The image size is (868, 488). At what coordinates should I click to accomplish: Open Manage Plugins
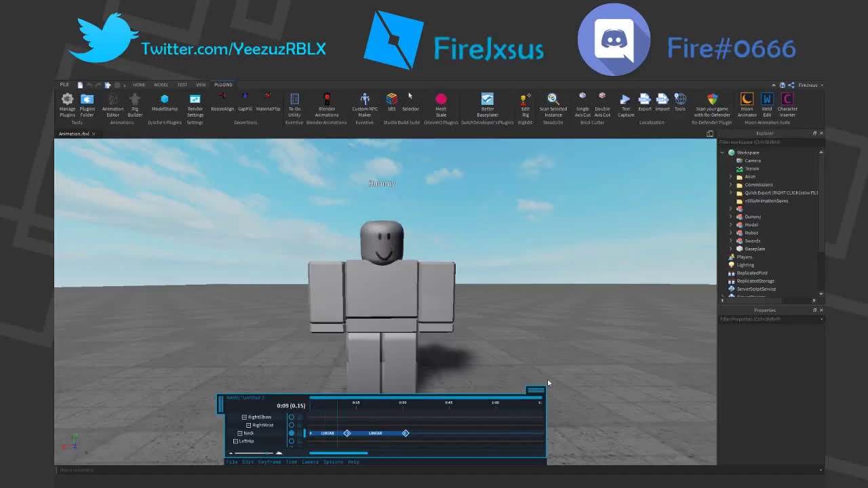pyautogui.click(x=67, y=105)
